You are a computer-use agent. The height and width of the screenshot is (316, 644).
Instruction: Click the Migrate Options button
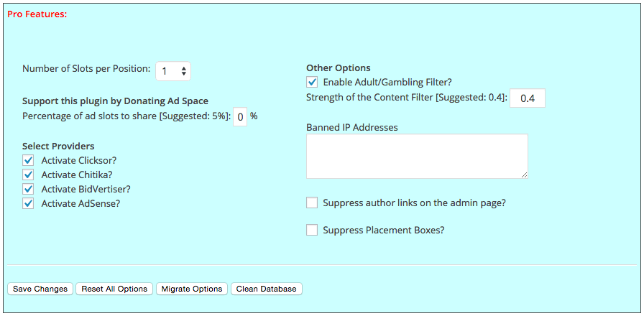(x=192, y=289)
